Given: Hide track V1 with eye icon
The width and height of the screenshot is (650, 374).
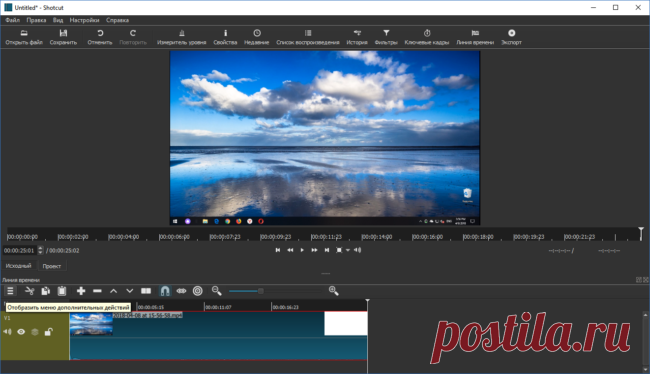Looking at the screenshot, I should coord(21,332).
